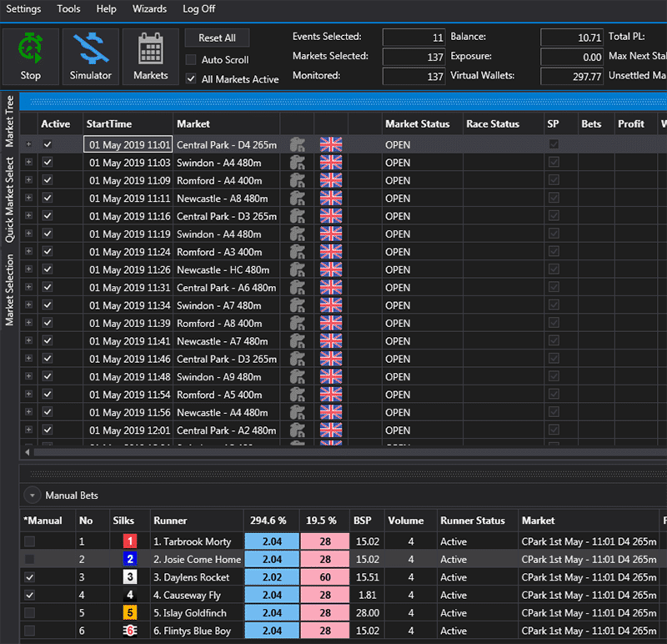This screenshot has width=667, height=644.
Task: Expand Romford A8 400m 11:39 row
Action: 28,323
